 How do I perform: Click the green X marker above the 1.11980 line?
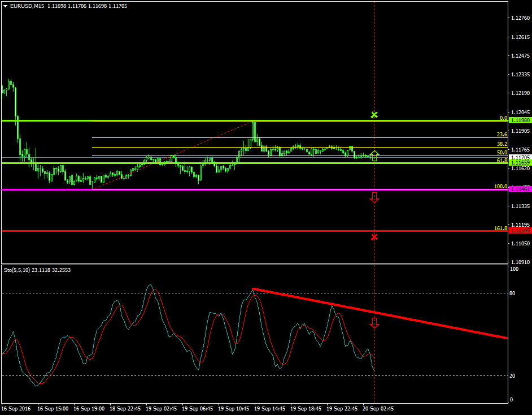374,115
